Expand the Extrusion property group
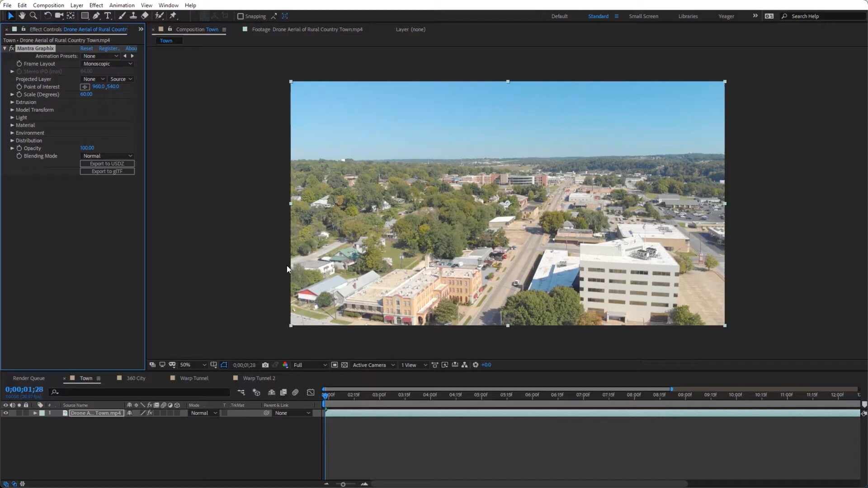 [12, 102]
